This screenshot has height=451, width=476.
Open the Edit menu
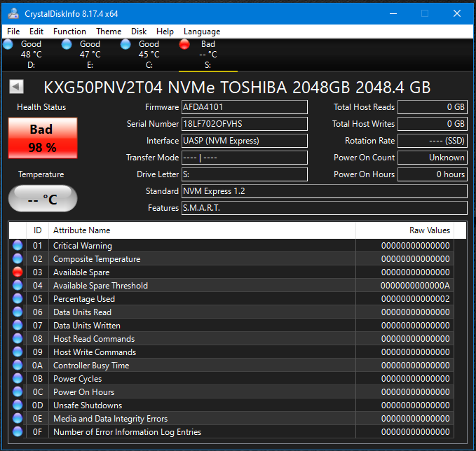36,32
